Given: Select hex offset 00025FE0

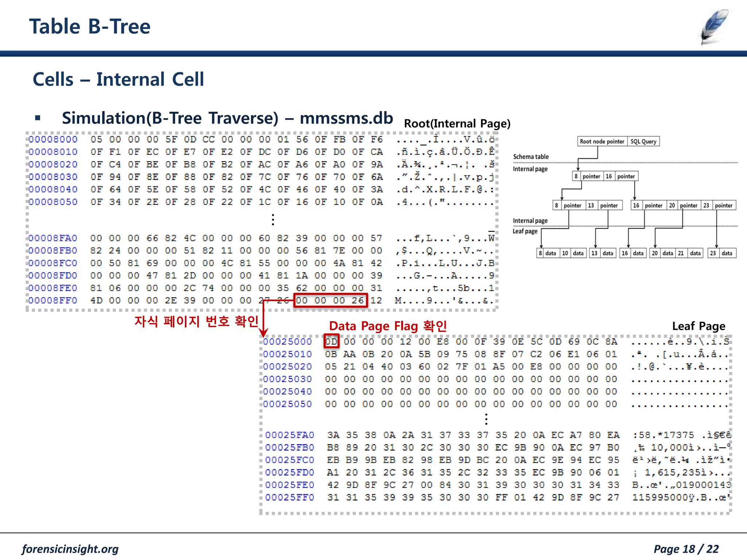Looking at the screenshot, I should pyautogui.click(x=290, y=485).
